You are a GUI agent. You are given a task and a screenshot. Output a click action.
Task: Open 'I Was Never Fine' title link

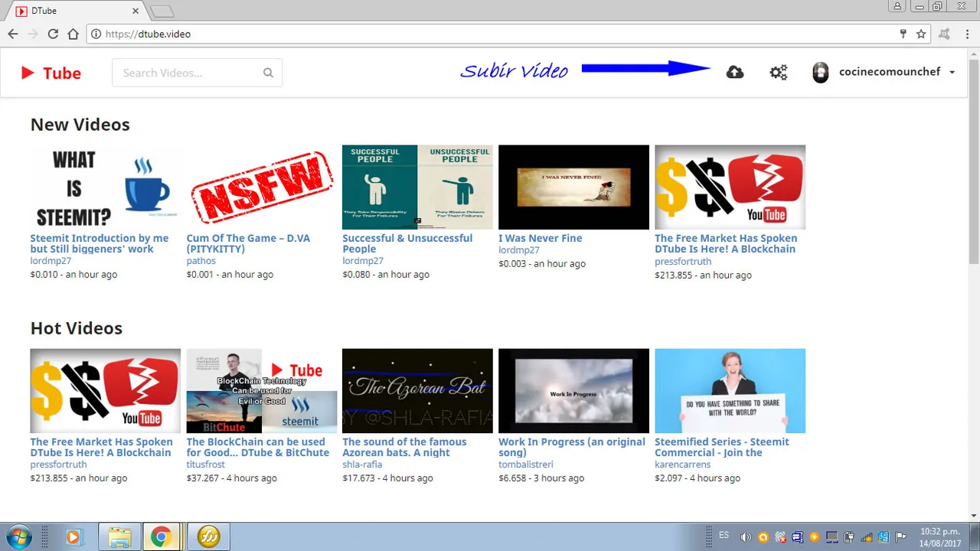[x=541, y=238]
